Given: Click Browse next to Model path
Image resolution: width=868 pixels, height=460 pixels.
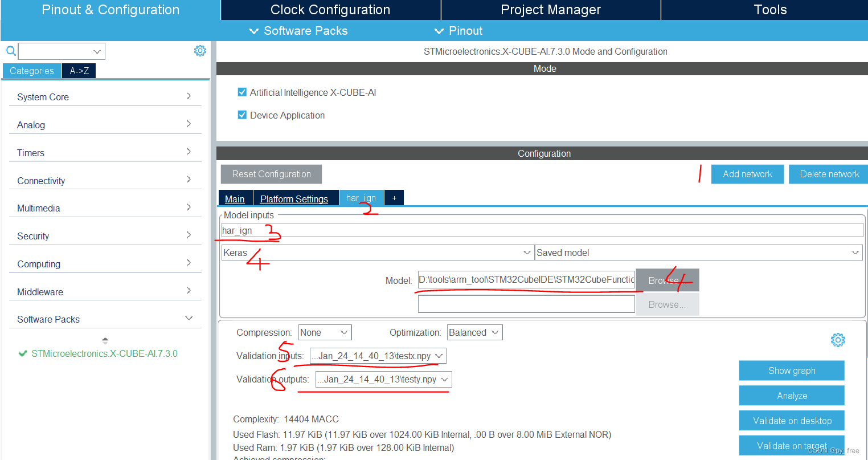Looking at the screenshot, I should (x=668, y=280).
